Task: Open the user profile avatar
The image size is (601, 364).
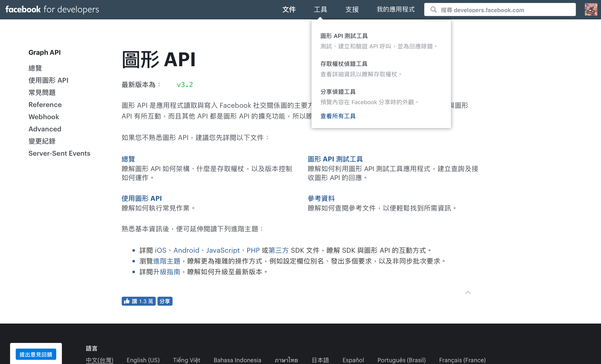Action: (591, 9)
